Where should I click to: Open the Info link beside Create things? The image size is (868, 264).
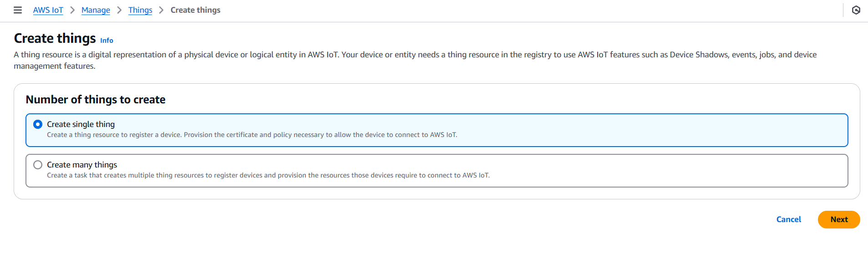click(x=107, y=41)
